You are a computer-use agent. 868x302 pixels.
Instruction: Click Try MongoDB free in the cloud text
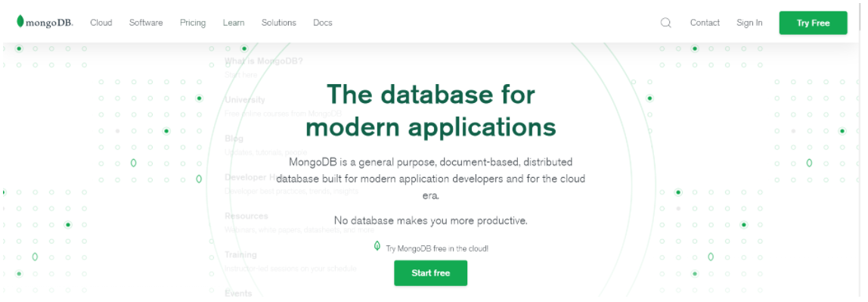(437, 249)
